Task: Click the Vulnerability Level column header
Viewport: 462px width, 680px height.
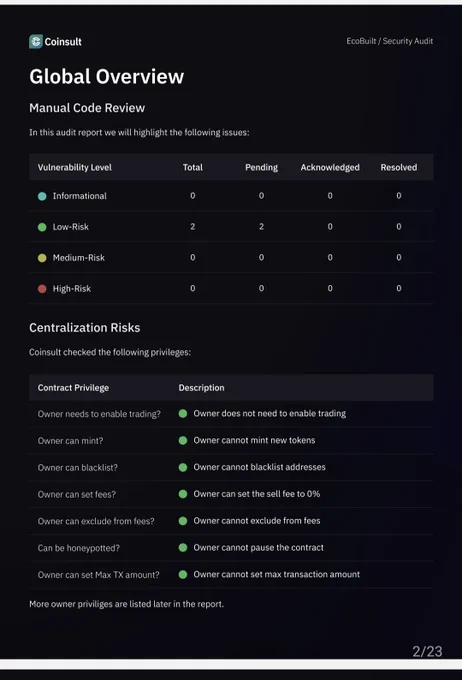Action: point(75,167)
